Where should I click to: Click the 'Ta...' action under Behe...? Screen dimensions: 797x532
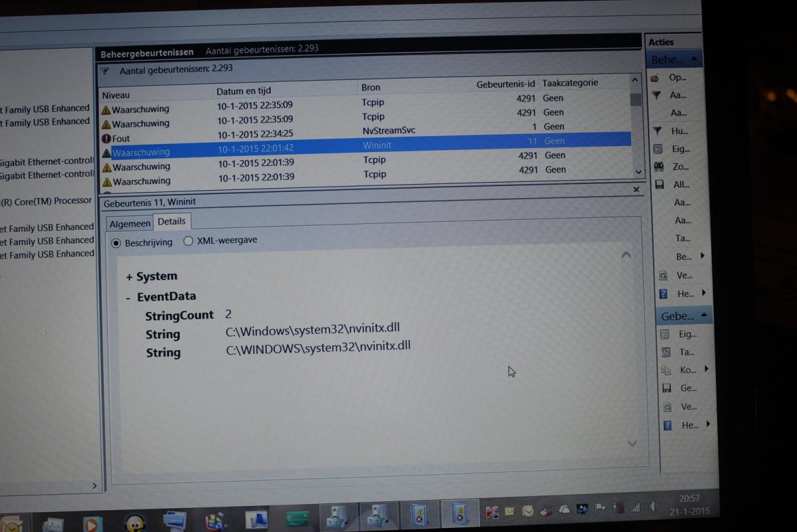coord(683,238)
